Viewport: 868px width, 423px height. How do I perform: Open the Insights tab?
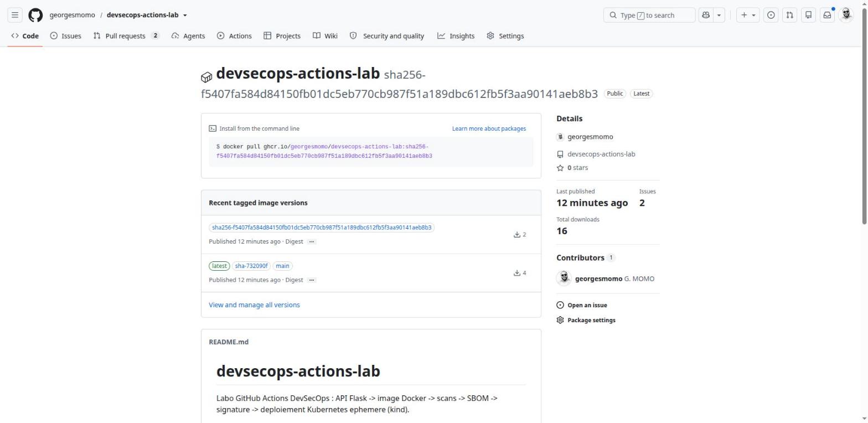pyautogui.click(x=456, y=36)
